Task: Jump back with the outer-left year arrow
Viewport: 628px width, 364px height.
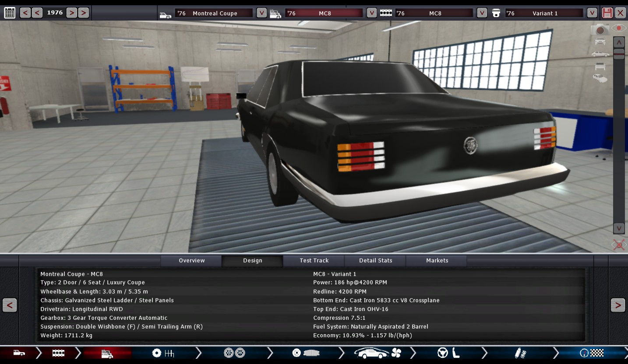Action: point(25,13)
